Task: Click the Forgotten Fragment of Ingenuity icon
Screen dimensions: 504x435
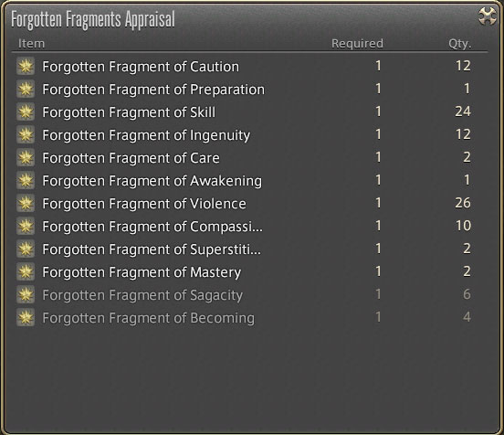Action: (x=26, y=135)
